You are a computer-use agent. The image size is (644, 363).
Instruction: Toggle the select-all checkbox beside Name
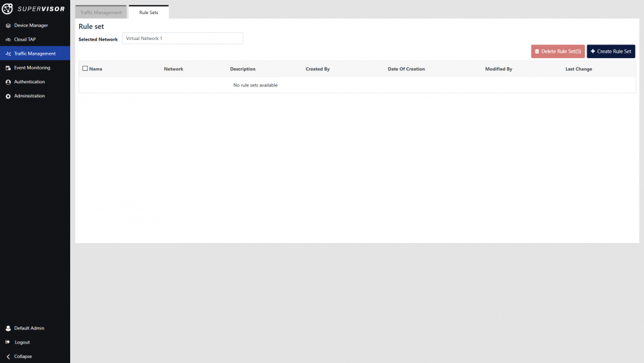point(85,68)
